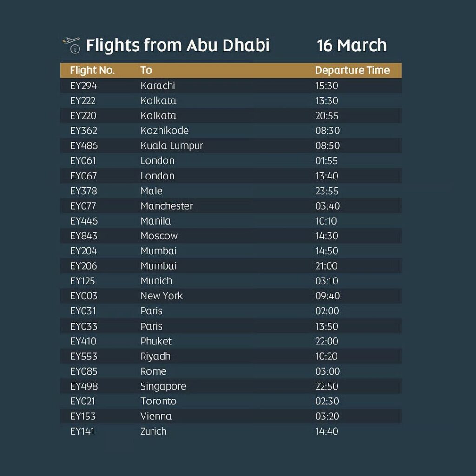Select flight number EY206
Screen dimensions: 476x476
pyautogui.click(x=84, y=266)
